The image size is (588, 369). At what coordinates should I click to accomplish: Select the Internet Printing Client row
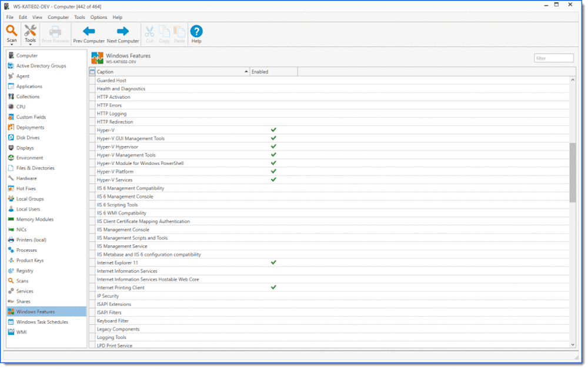coord(329,288)
